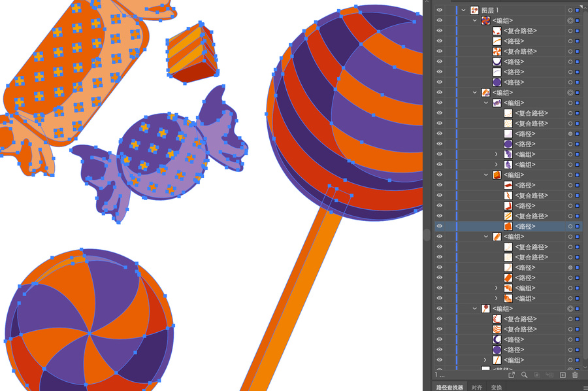Click target ring of the candies 编组 row

570,92
